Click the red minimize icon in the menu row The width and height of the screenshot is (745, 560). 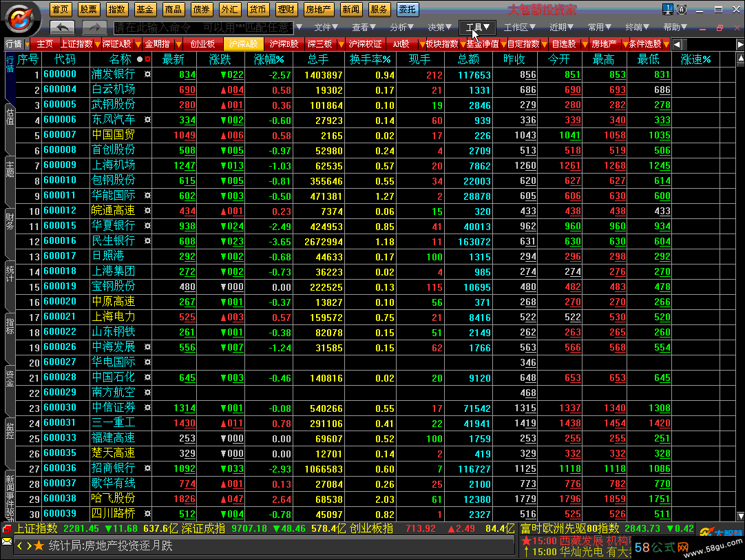(x=703, y=28)
